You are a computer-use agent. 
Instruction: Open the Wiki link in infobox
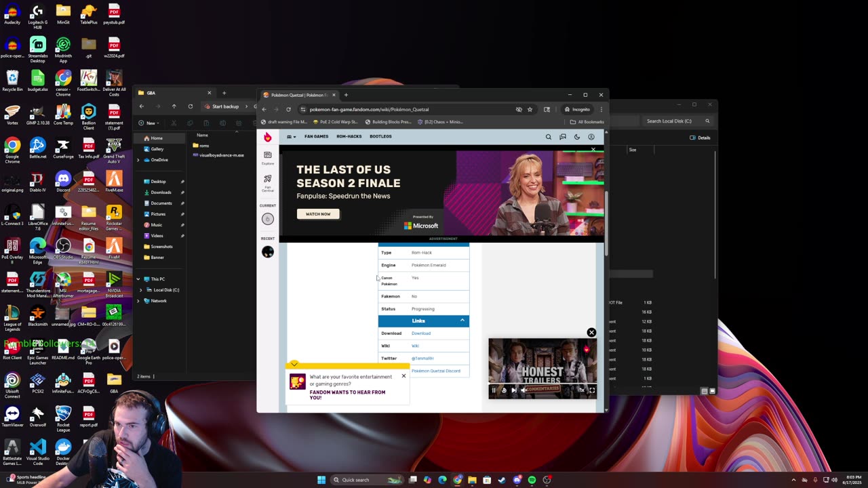[415, 346]
